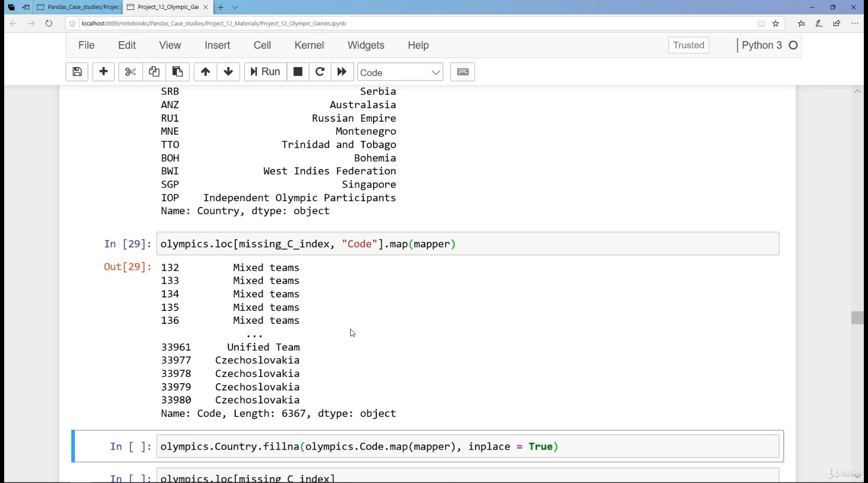Open the View menu
This screenshot has width=868, height=483.
[x=170, y=45]
